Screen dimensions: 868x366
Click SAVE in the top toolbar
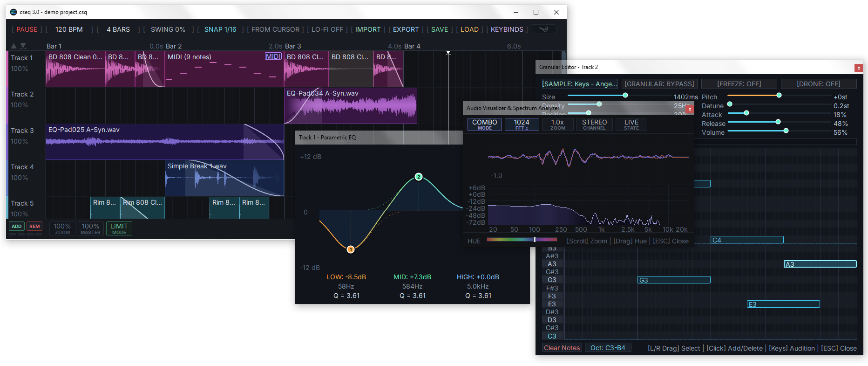(440, 29)
